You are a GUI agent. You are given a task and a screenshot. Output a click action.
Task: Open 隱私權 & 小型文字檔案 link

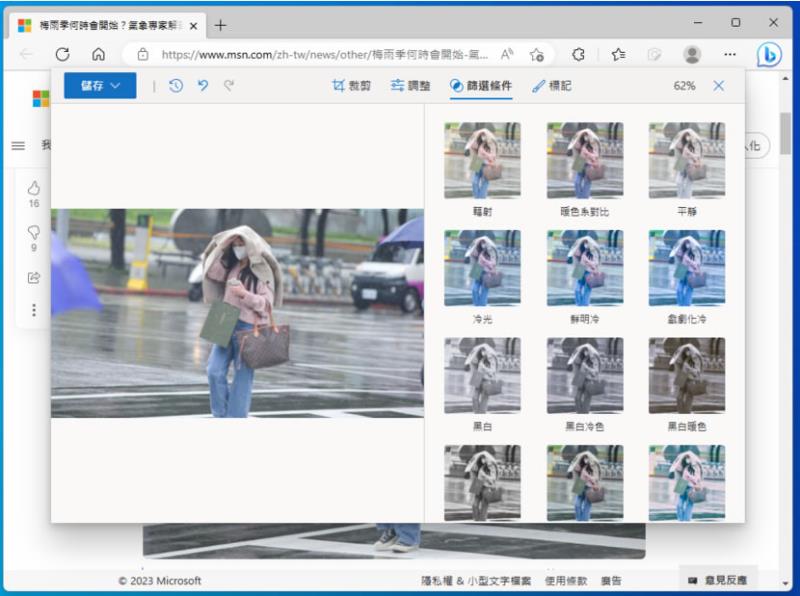coord(476,581)
